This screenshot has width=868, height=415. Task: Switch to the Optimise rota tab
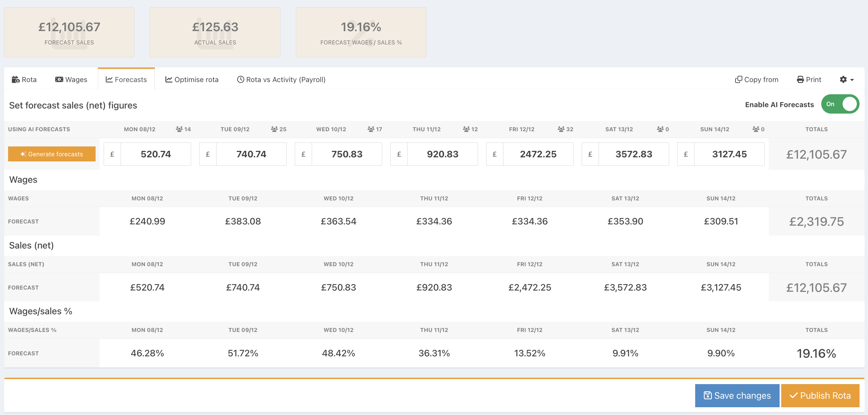192,79
